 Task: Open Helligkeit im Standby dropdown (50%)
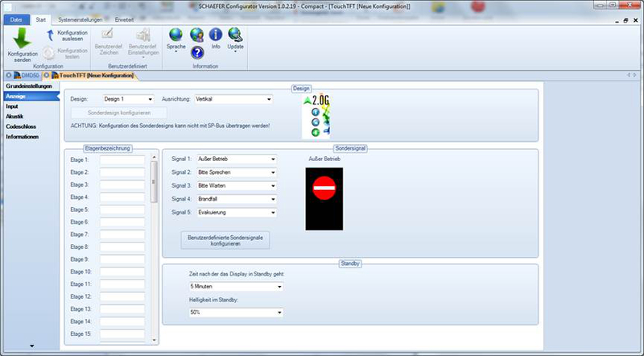pos(236,313)
